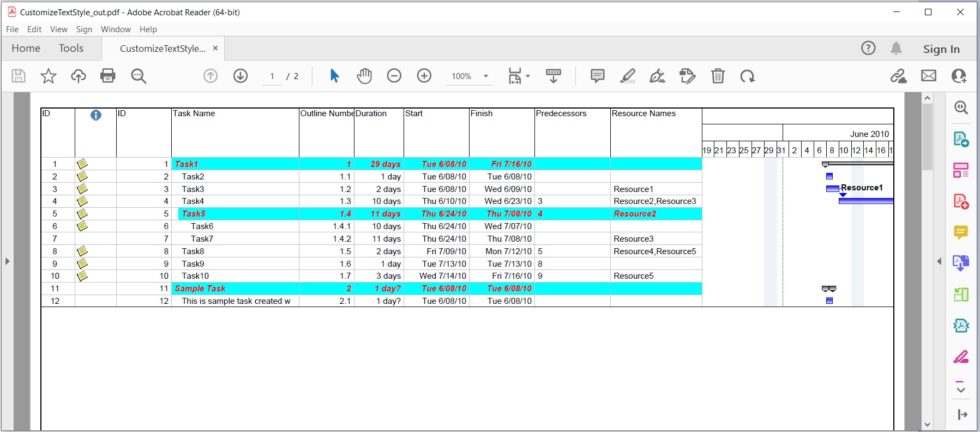980x432 pixels.
Task: Open notifications bell
Action: pyautogui.click(x=896, y=49)
